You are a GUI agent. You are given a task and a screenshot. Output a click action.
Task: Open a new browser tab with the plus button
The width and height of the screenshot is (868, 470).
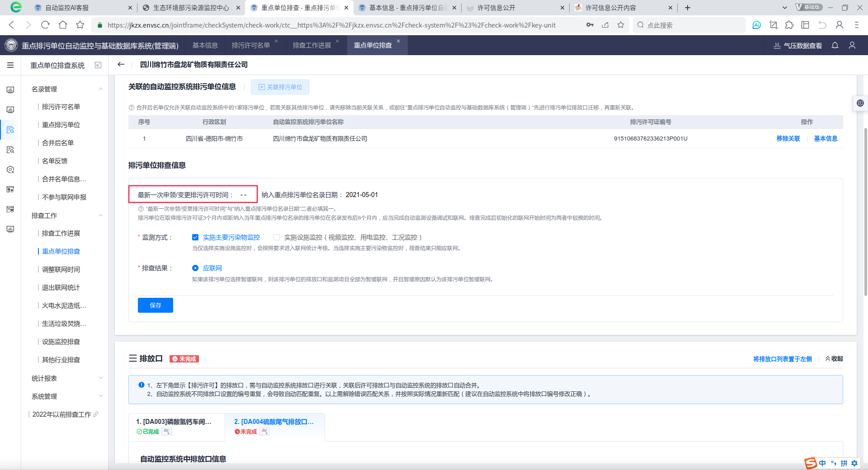688,8
